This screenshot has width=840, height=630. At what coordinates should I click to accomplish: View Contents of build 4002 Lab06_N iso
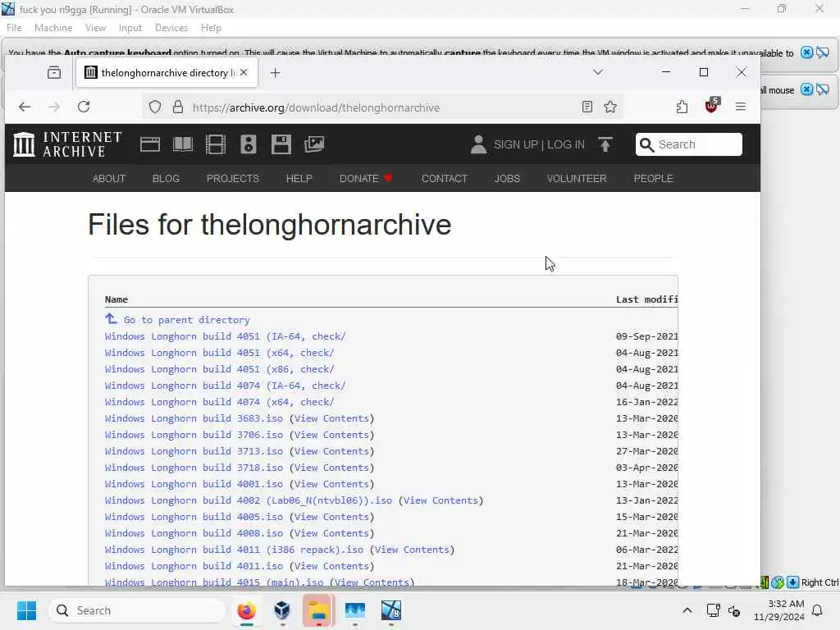point(441,500)
